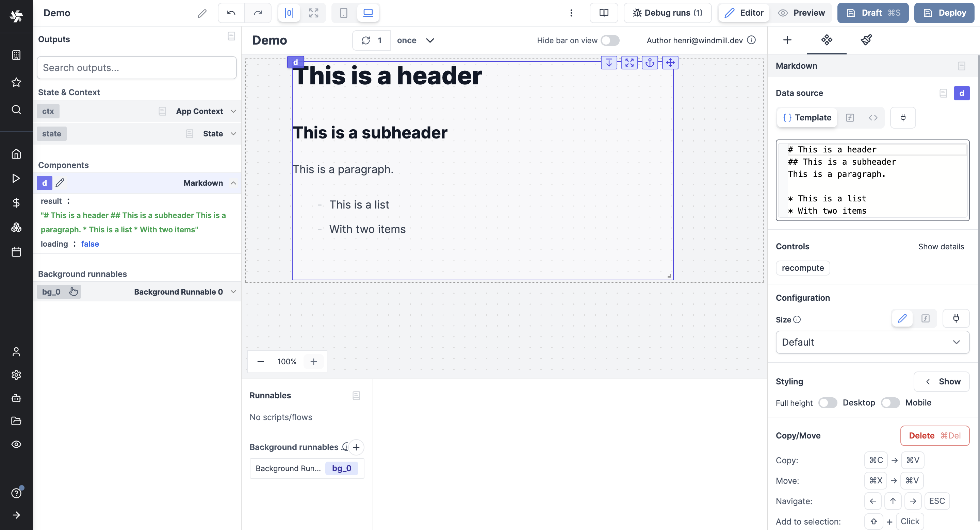This screenshot has height=530, width=980.
Task: Click the plug icon next to Template
Action: [x=903, y=117]
